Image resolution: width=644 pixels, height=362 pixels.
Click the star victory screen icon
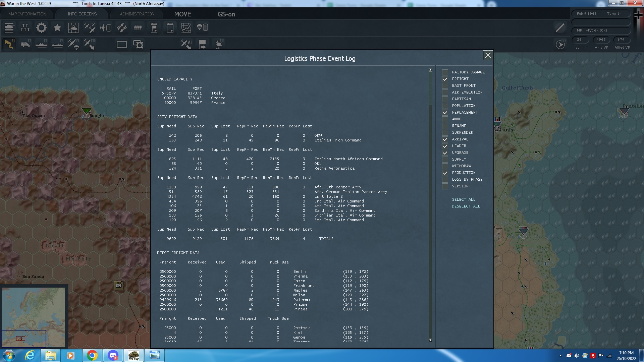tap(57, 28)
